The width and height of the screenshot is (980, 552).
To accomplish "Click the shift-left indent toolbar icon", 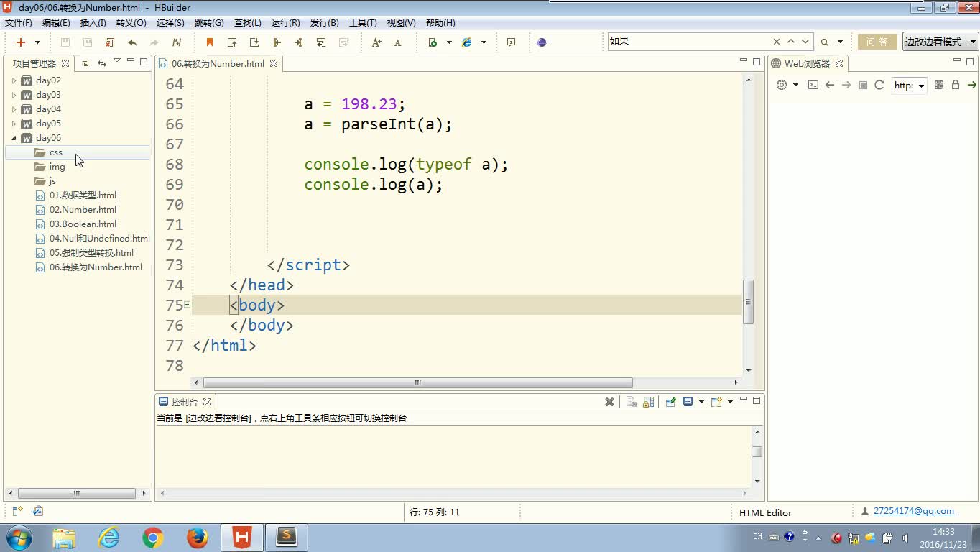I will [x=277, y=42].
